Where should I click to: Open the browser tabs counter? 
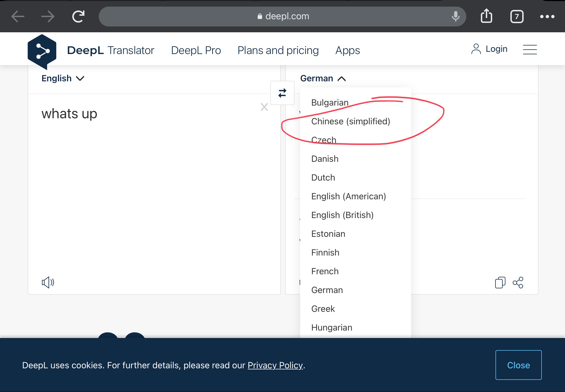pyautogui.click(x=516, y=17)
